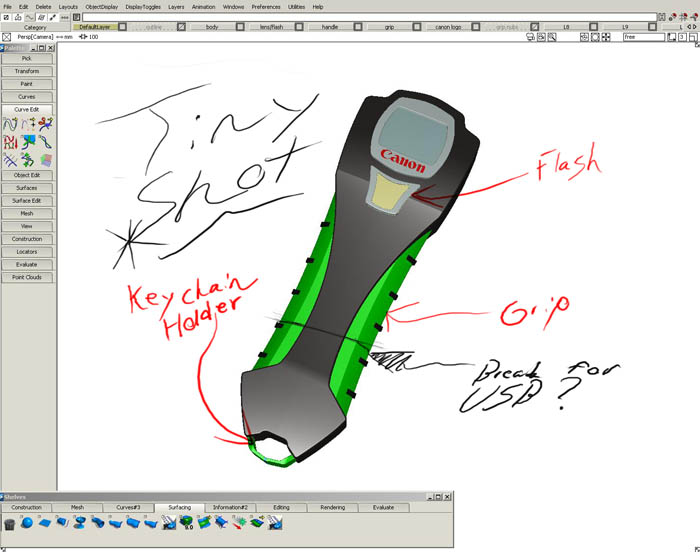Select the flat blue plane shelf icon
Screen dimensions: 700x552
point(45,523)
